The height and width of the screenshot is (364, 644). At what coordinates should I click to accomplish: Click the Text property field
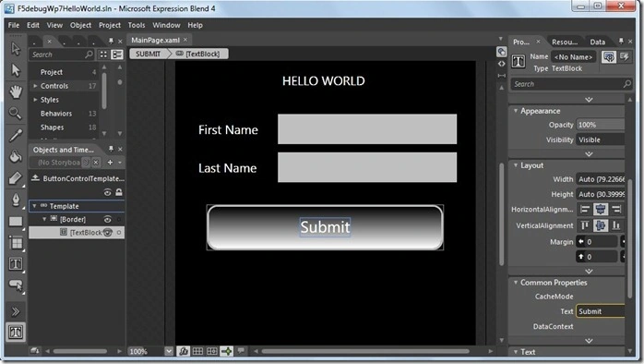pyautogui.click(x=600, y=311)
